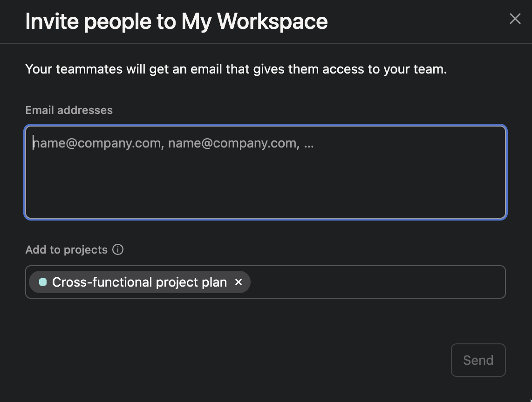Click the Invite people to My Workspace title
Screen dimensions: 532x402
[176, 21]
